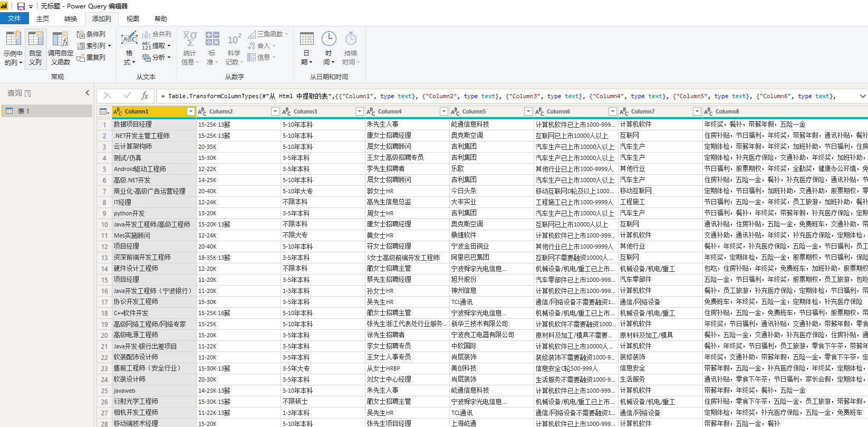Click the 自定义列 custom column icon
The width and height of the screenshot is (868, 427).
[35, 39]
